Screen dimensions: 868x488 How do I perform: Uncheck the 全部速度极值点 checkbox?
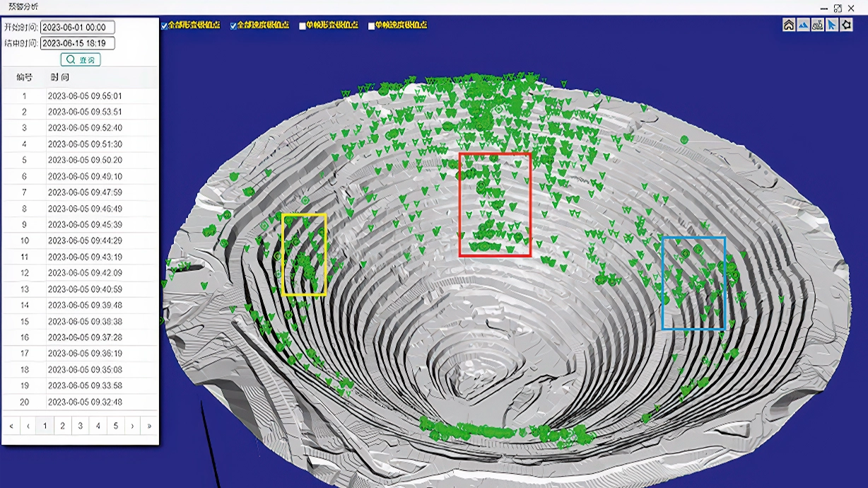point(234,25)
